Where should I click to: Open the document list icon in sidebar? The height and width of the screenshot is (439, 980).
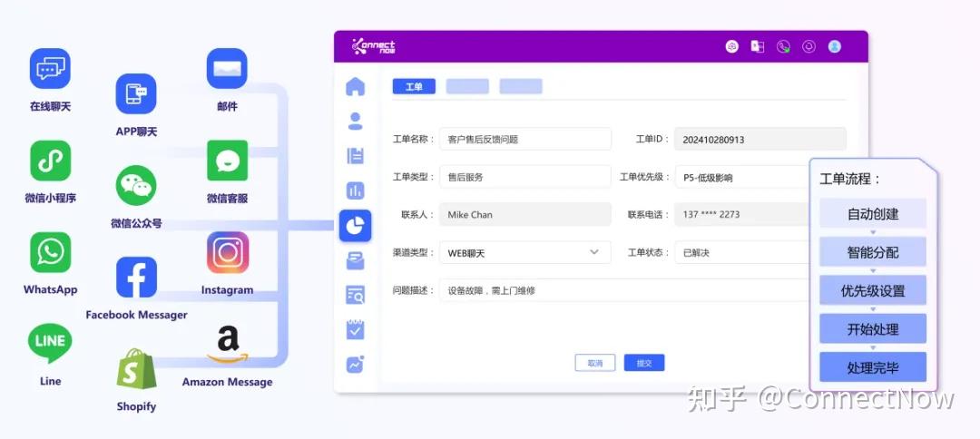(x=355, y=155)
